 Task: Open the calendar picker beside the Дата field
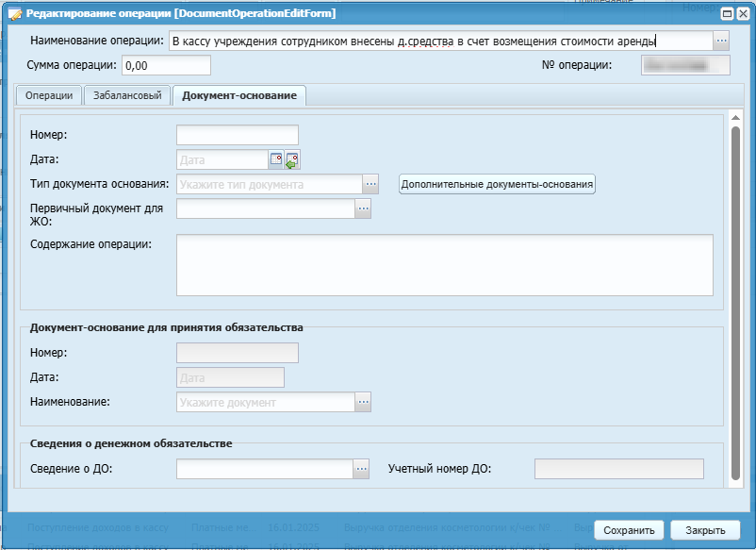coord(276,159)
